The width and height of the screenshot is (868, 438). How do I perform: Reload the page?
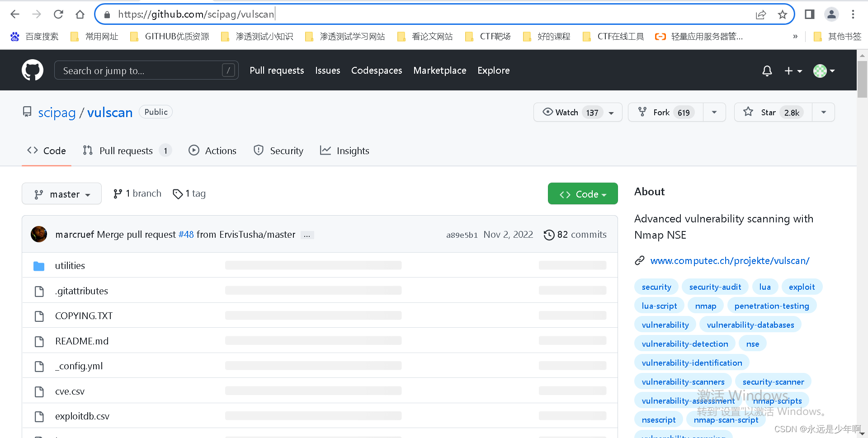[58, 14]
